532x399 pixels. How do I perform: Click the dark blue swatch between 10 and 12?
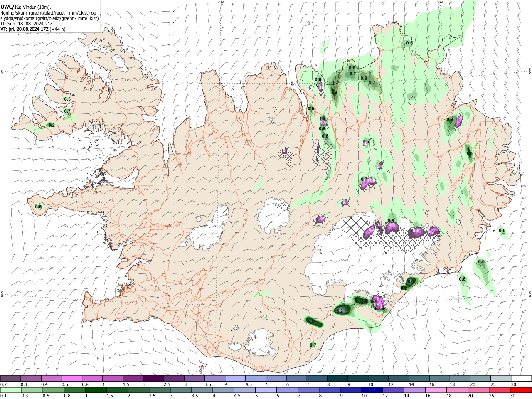[372, 390]
